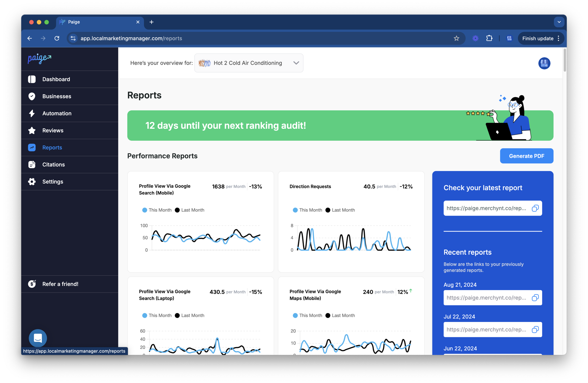This screenshot has height=383, width=588.
Task: Open the browser tab list chevron
Action: (559, 22)
